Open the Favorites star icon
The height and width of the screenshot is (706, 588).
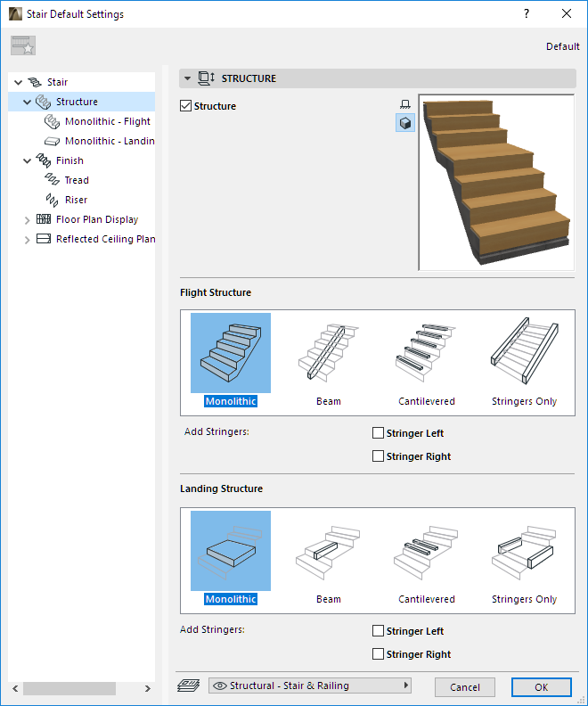coord(23,45)
